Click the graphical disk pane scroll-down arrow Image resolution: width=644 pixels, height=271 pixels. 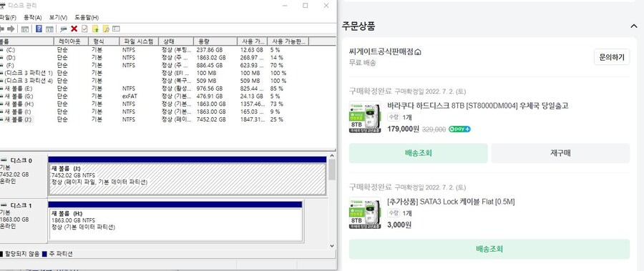pyautogui.click(x=332, y=245)
